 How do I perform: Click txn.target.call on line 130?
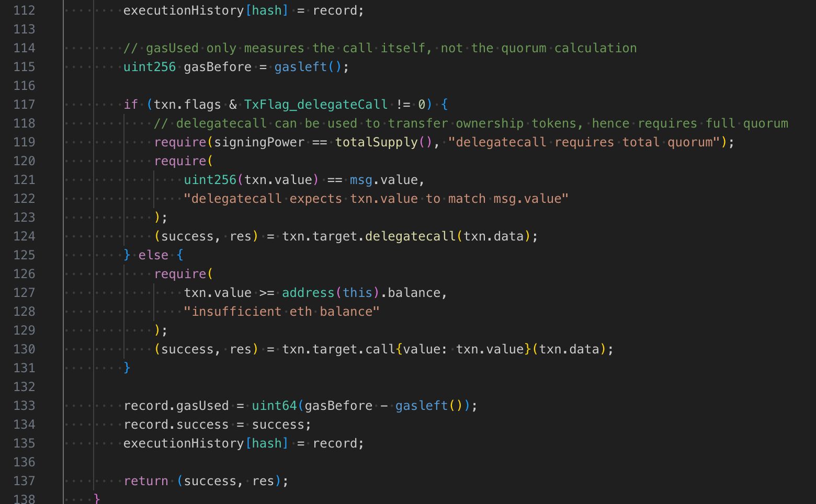coord(338,349)
